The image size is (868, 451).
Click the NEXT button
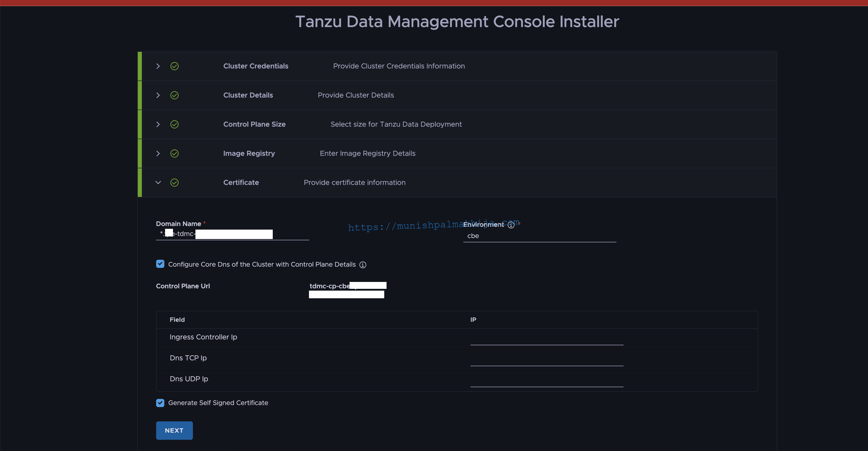(x=175, y=430)
